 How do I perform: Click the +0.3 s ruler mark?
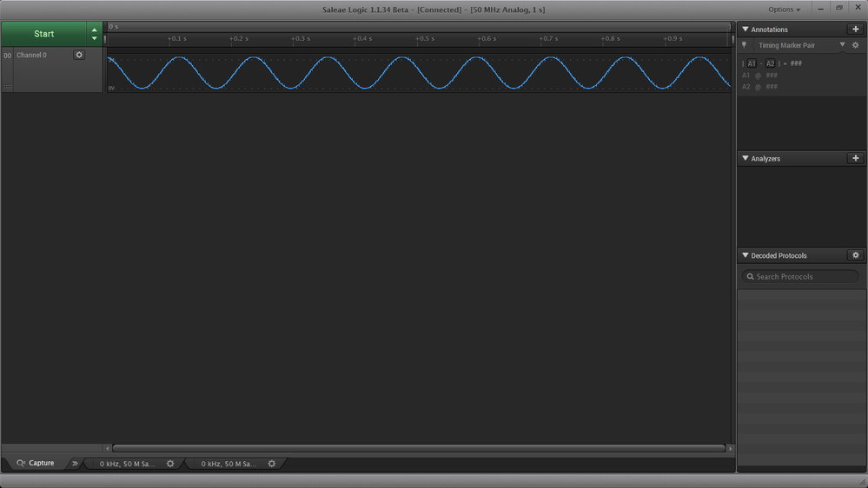301,39
